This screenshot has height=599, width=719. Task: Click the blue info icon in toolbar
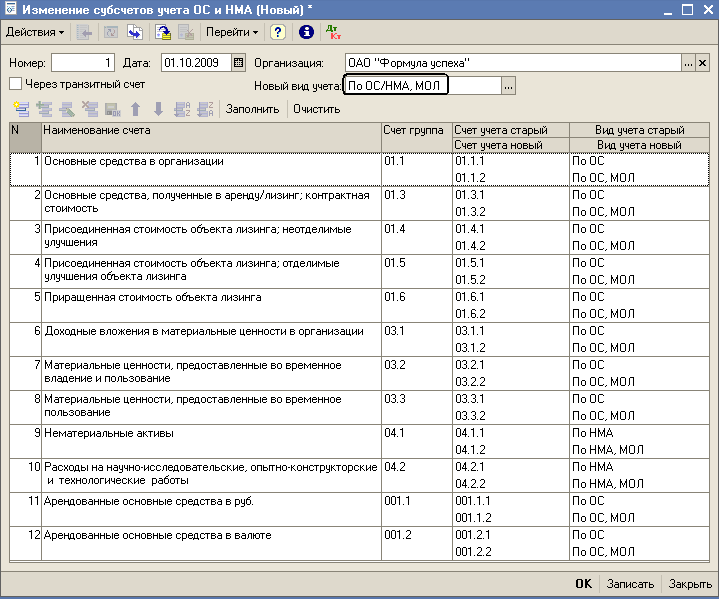pos(306,32)
